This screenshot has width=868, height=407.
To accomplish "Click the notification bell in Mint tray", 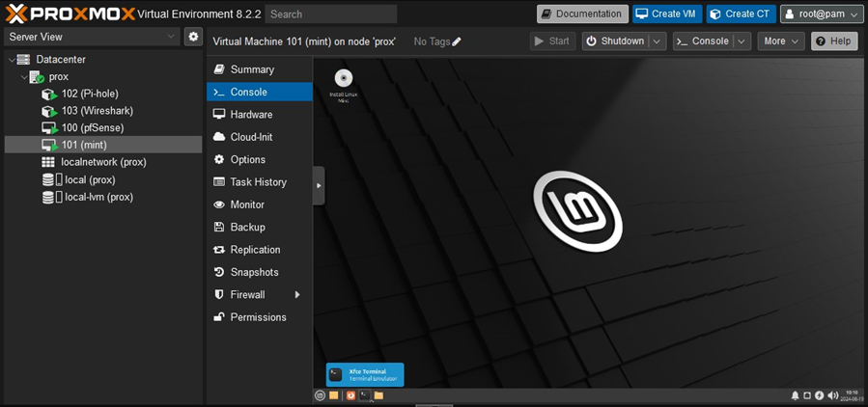I will [x=796, y=395].
